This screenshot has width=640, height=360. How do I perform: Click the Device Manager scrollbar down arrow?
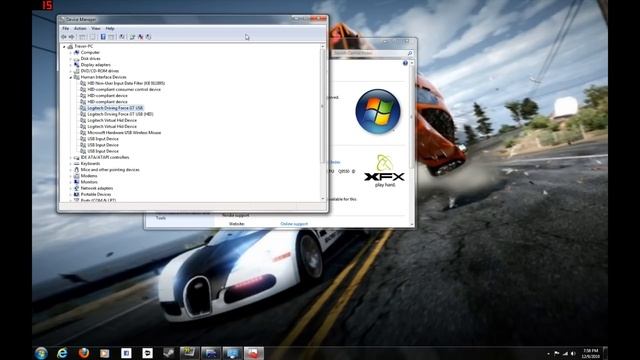point(323,199)
